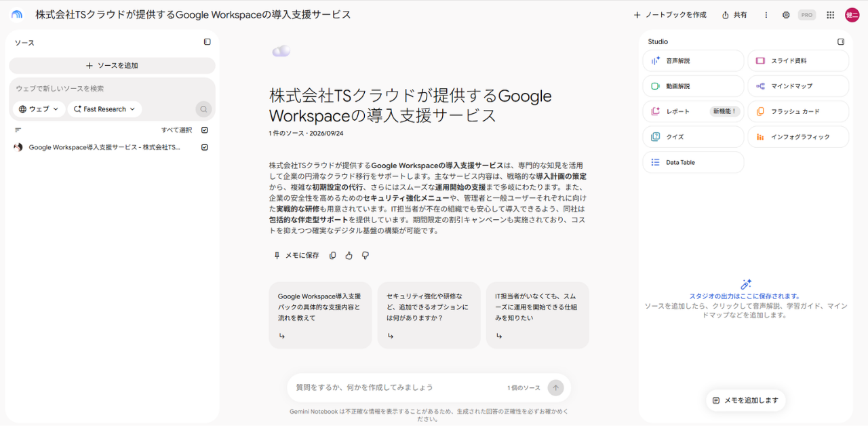Generate インフォグラフィック infographic
This screenshot has width=868, height=426.
point(798,137)
